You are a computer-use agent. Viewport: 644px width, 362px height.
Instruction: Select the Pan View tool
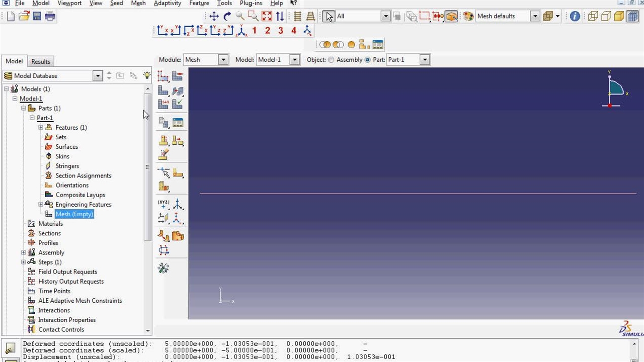point(214,16)
